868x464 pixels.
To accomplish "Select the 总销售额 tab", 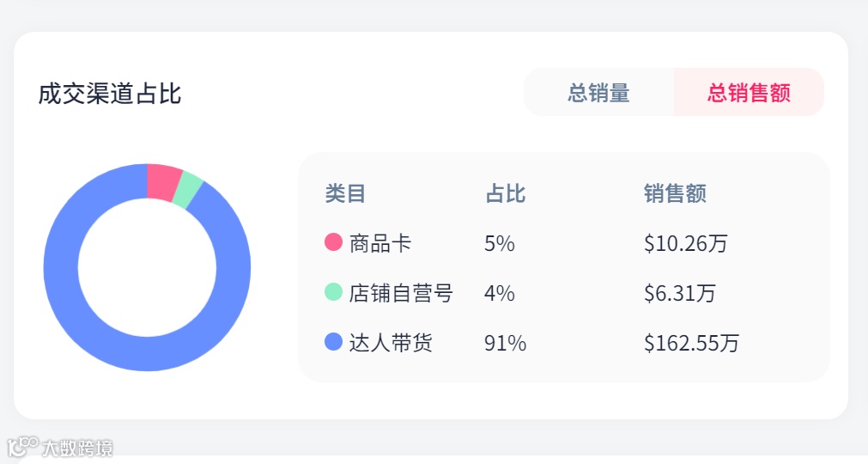I will pyautogui.click(x=749, y=93).
